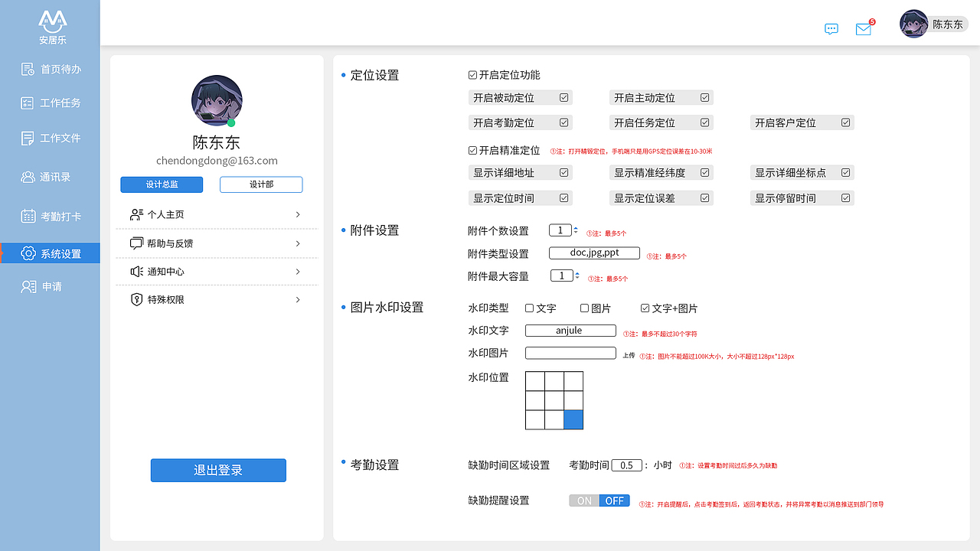
Task: Click the 陈东东 username at top right
Action: (x=948, y=24)
